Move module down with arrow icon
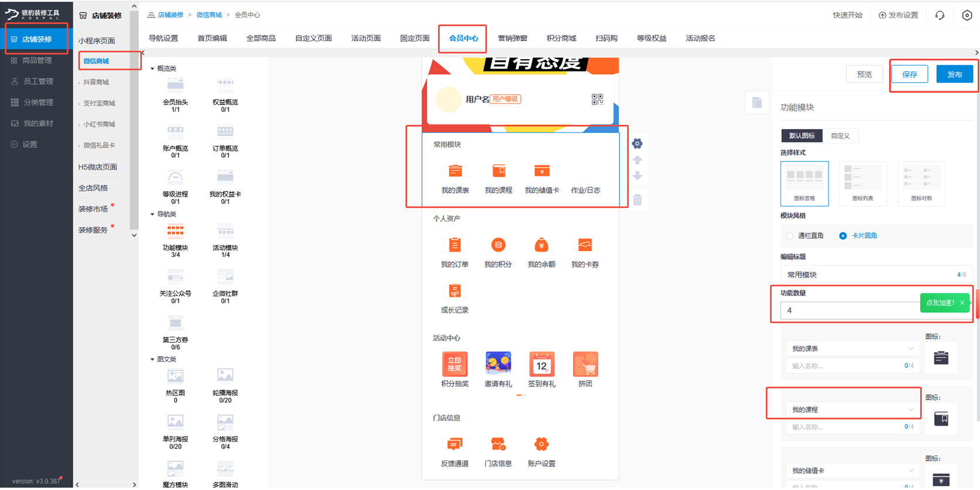The image size is (980, 490). [x=637, y=176]
